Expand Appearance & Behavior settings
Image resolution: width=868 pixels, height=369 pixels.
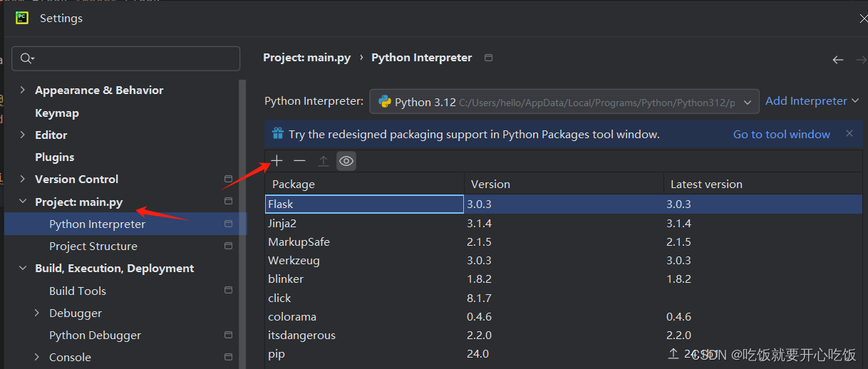[22, 90]
